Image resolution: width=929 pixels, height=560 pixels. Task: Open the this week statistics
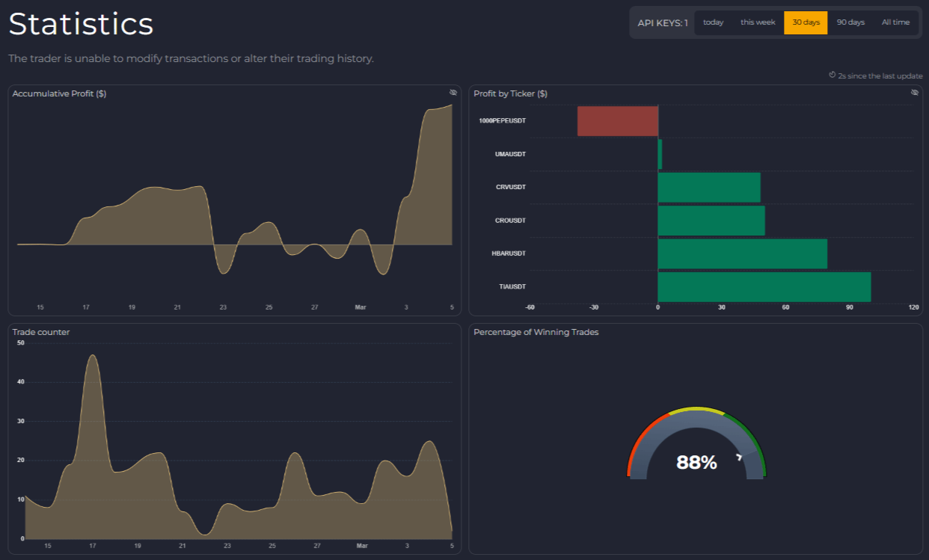click(758, 22)
